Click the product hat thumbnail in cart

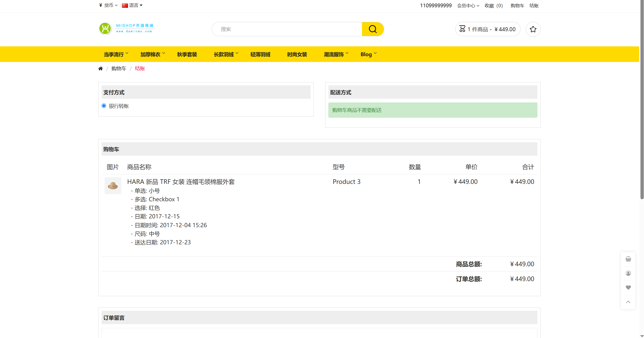(113, 186)
